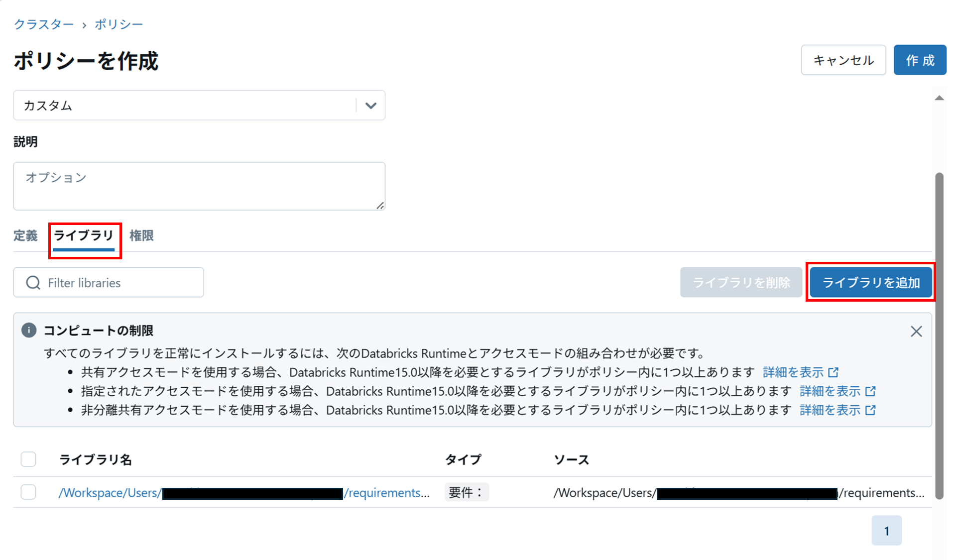Click the ライブラリを削除 button

click(x=741, y=282)
